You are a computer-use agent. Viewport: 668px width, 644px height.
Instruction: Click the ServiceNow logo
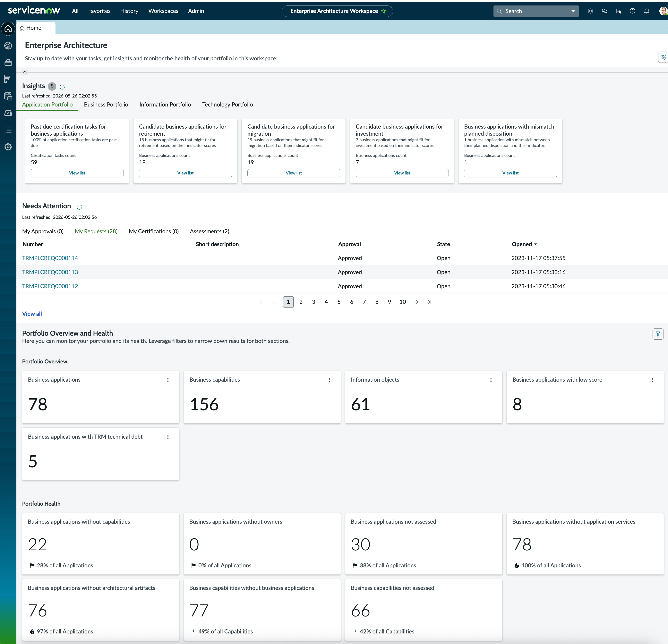coord(34,11)
